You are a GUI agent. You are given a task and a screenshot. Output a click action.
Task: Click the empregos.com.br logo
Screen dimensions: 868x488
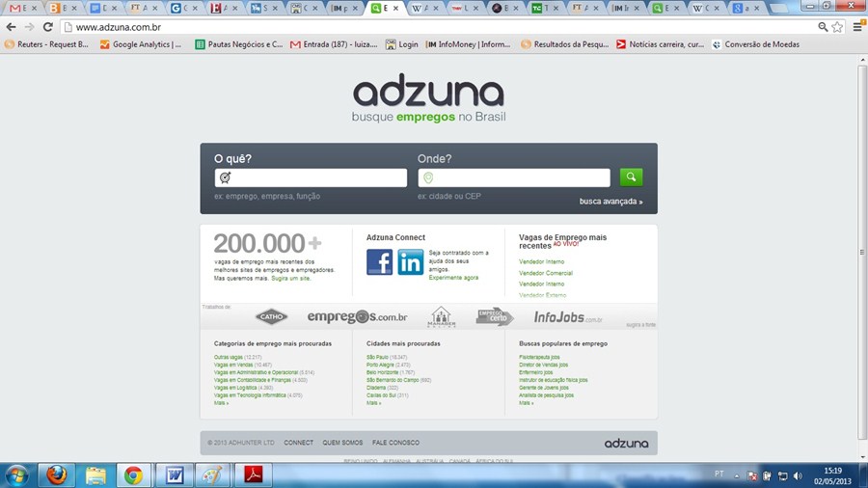point(357,316)
